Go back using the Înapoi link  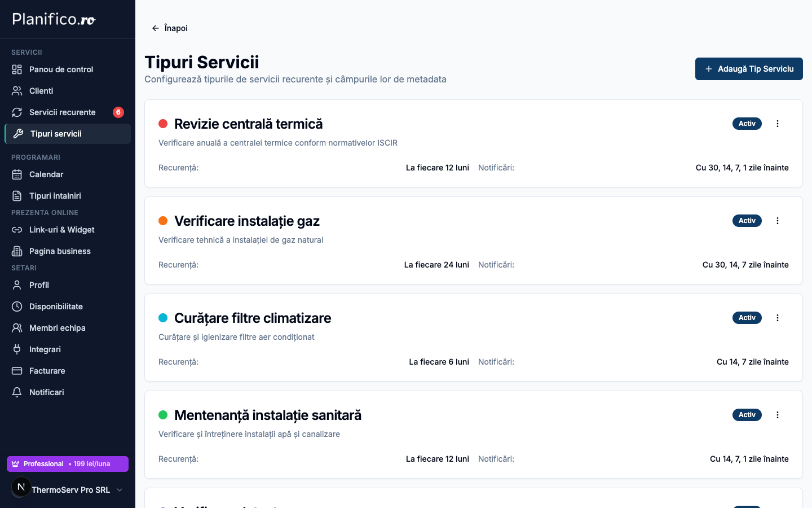(169, 28)
